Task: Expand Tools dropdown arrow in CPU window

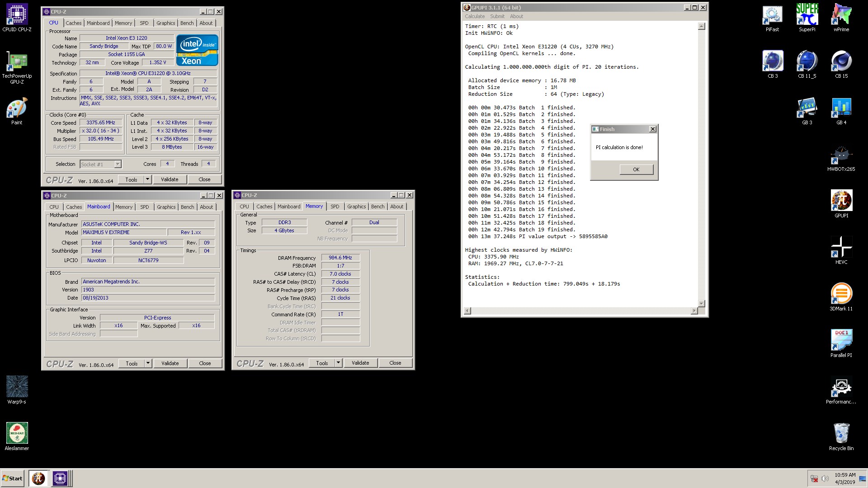Action: pos(147,179)
